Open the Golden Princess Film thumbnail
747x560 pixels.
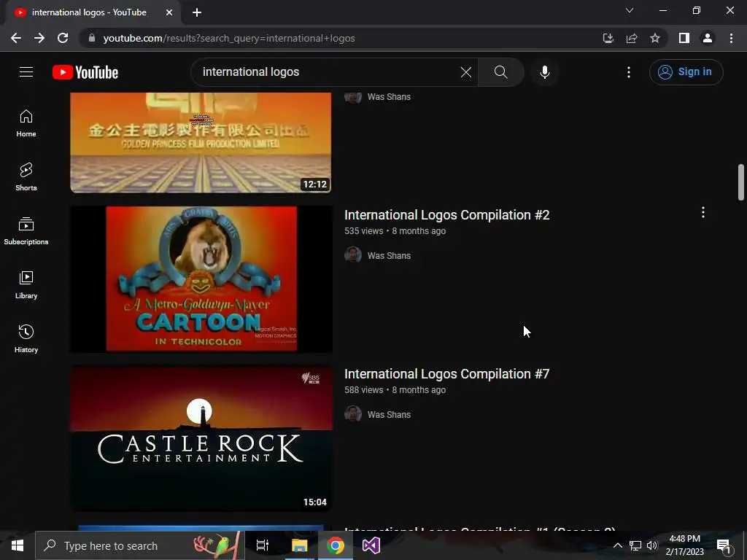tap(201, 142)
